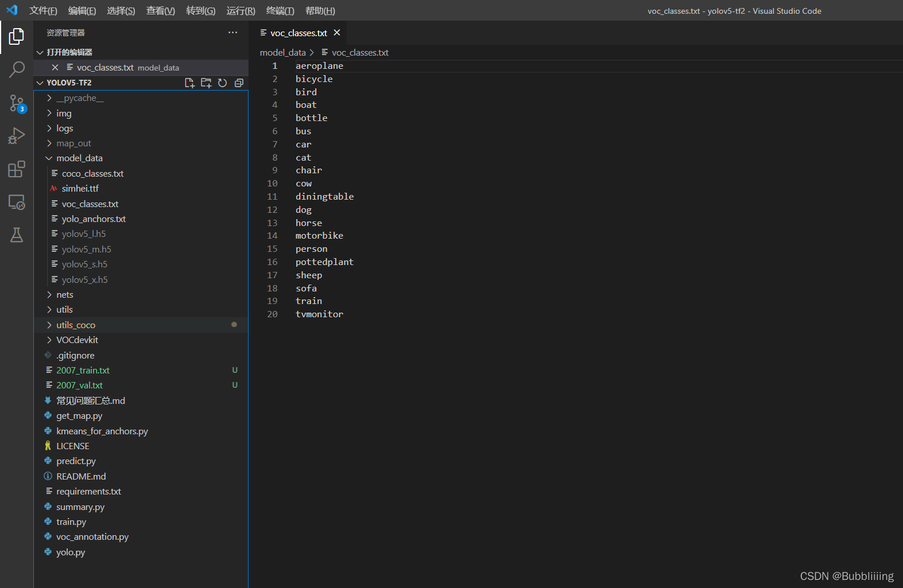Click the New Folder icon in explorer header
The height and width of the screenshot is (588, 903).
tap(206, 83)
